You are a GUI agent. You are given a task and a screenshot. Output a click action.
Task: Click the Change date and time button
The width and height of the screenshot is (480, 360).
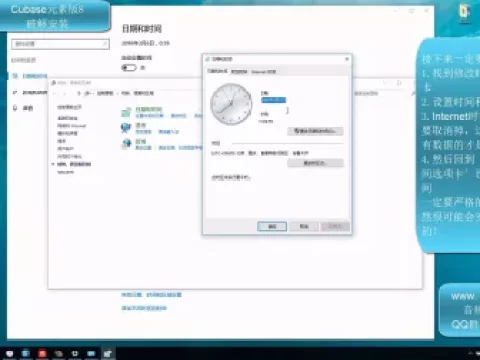(315, 131)
